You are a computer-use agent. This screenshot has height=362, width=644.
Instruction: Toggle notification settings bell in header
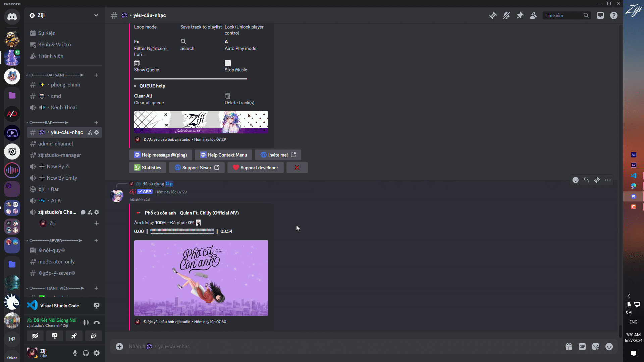tap(506, 15)
